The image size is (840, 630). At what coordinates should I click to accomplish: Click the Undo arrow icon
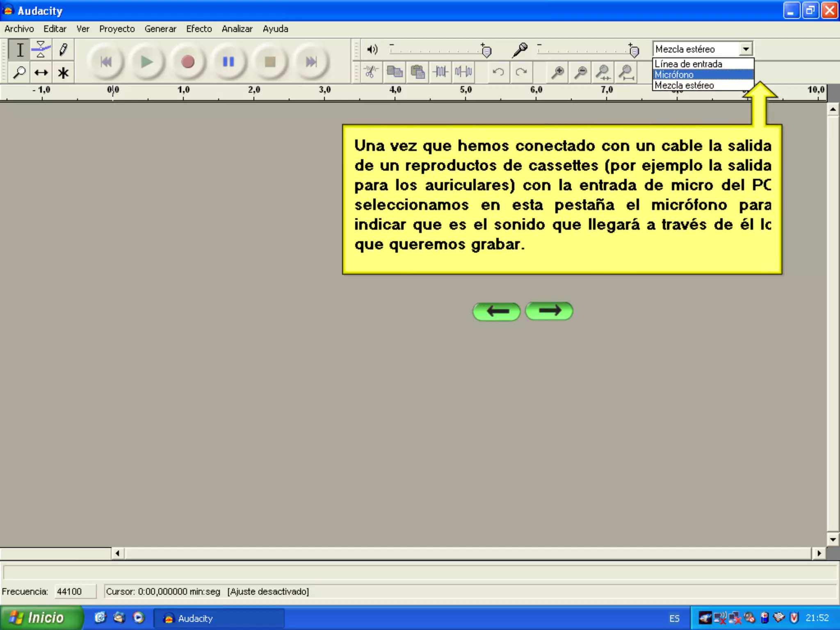pyautogui.click(x=498, y=72)
